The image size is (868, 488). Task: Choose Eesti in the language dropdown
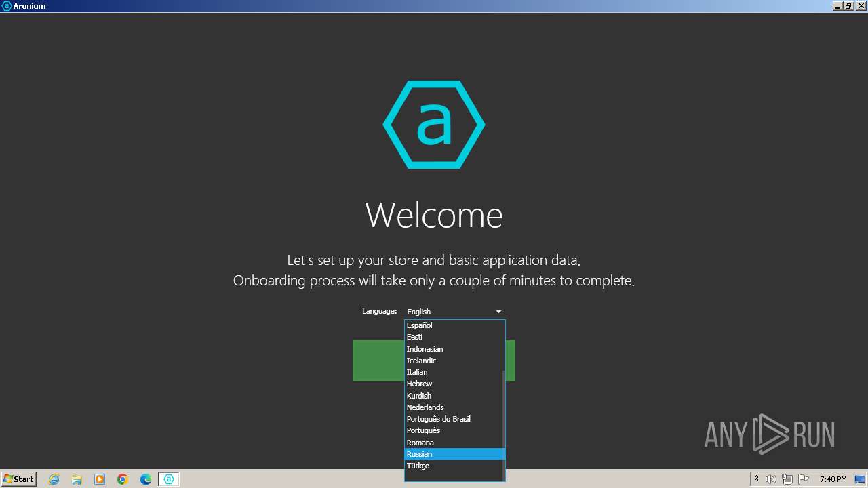click(x=454, y=337)
